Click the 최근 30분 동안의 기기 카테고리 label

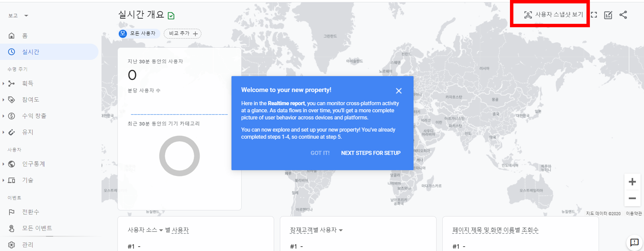point(164,124)
